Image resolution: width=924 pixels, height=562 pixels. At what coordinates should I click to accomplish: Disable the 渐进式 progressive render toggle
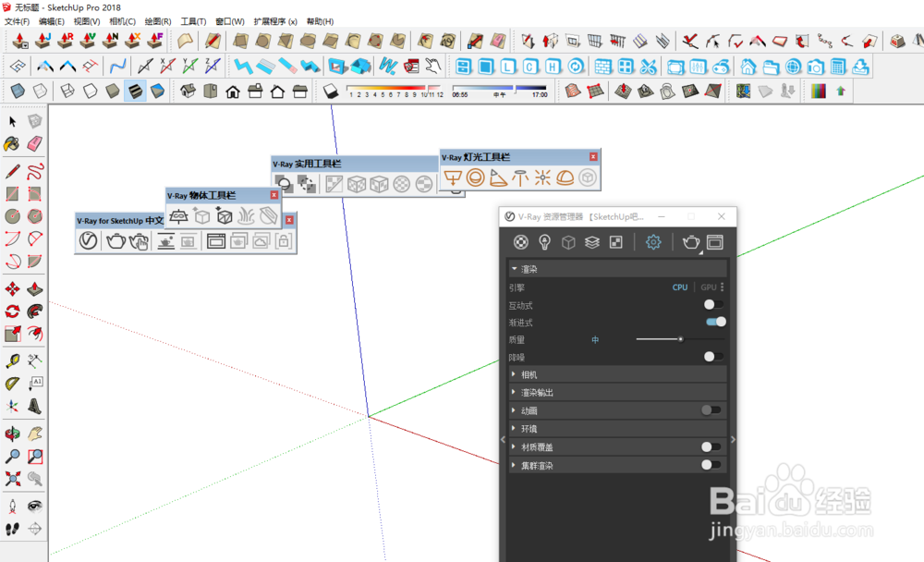coord(713,322)
